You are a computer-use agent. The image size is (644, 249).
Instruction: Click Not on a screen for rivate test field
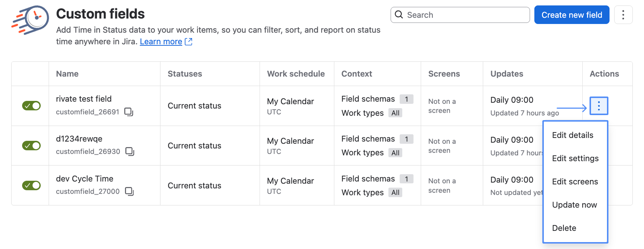click(x=442, y=106)
